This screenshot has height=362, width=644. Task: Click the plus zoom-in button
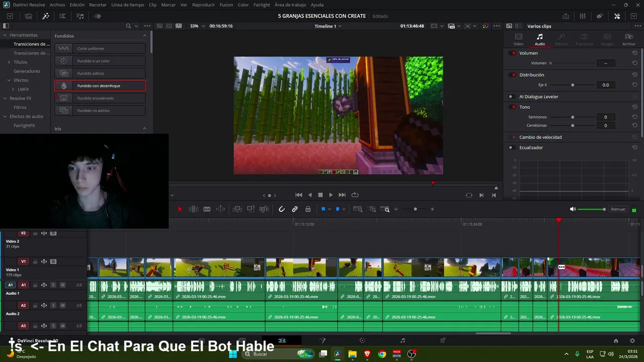tap(432, 209)
